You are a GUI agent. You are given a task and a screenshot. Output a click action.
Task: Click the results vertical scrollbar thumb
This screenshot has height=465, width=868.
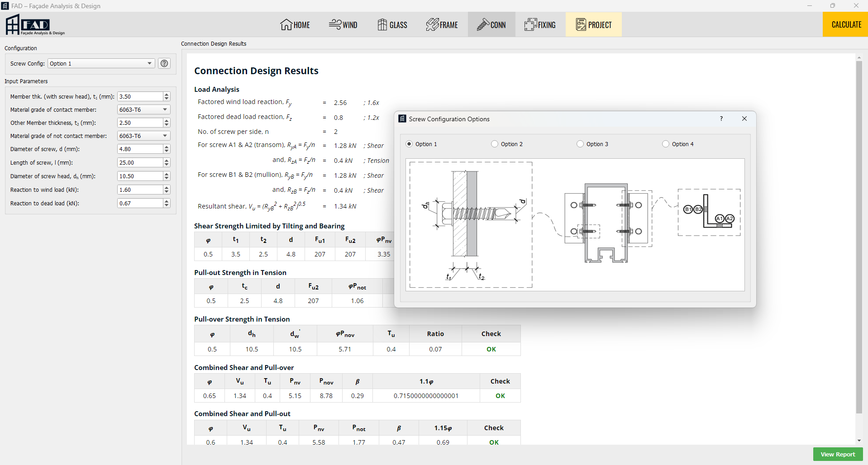[x=859, y=237]
